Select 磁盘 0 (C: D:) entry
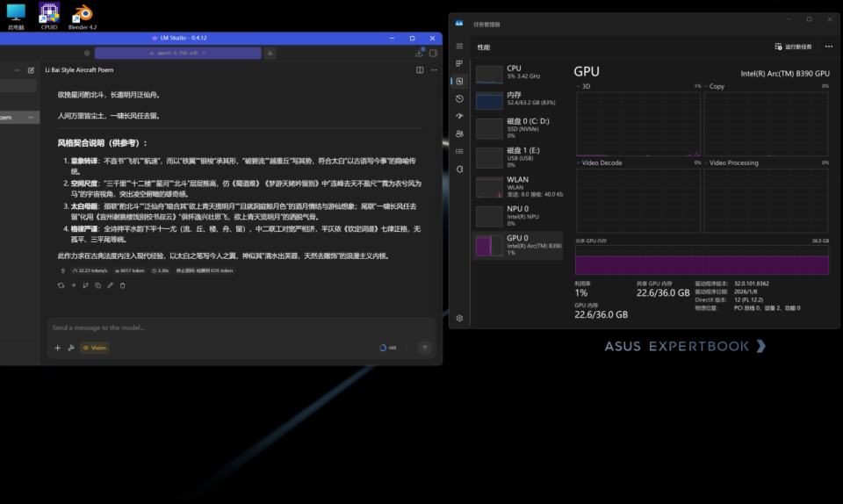Viewport: 843px width, 504px height. [x=518, y=128]
